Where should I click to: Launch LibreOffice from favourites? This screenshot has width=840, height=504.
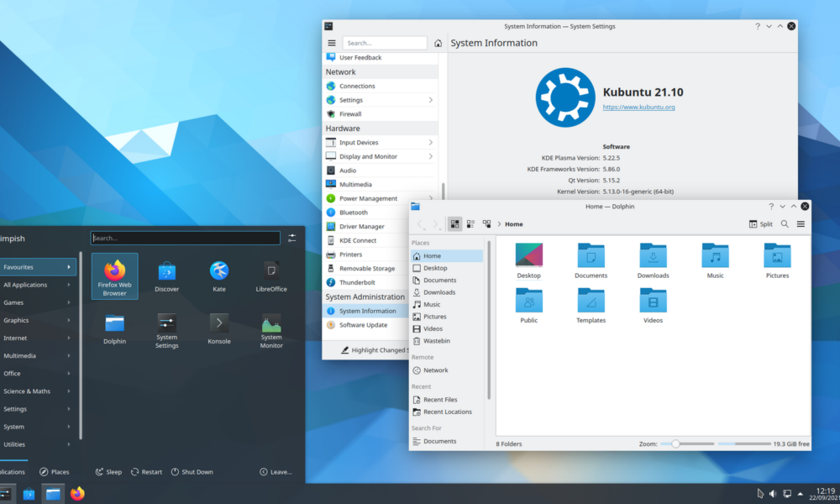coord(271,276)
